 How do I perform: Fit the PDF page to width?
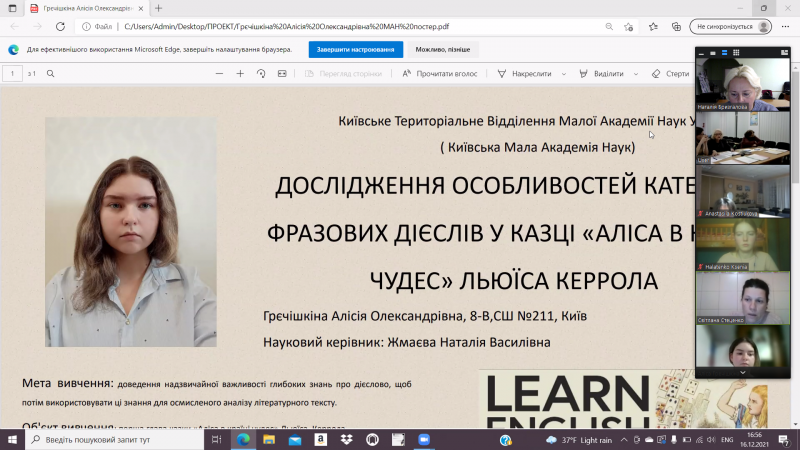pos(282,73)
